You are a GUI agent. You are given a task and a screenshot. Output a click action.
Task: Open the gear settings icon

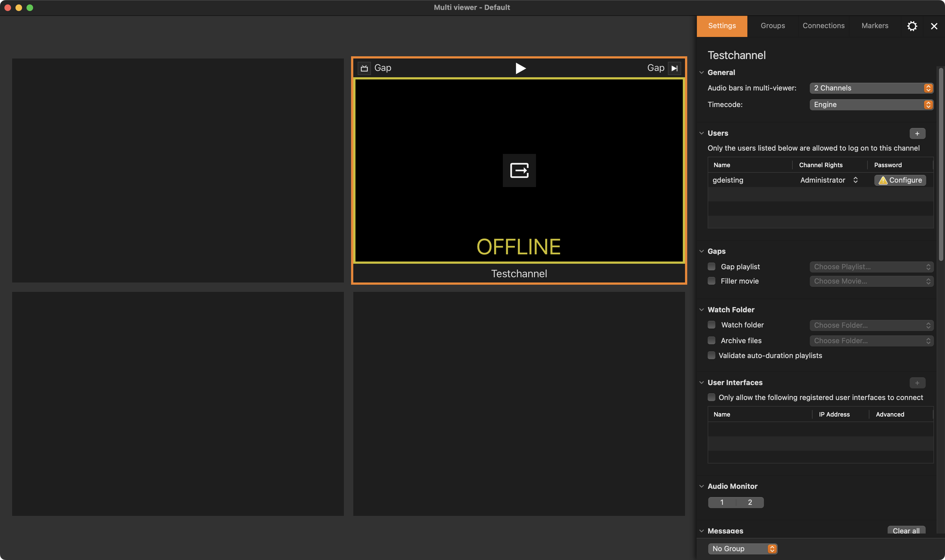pyautogui.click(x=912, y=26)
